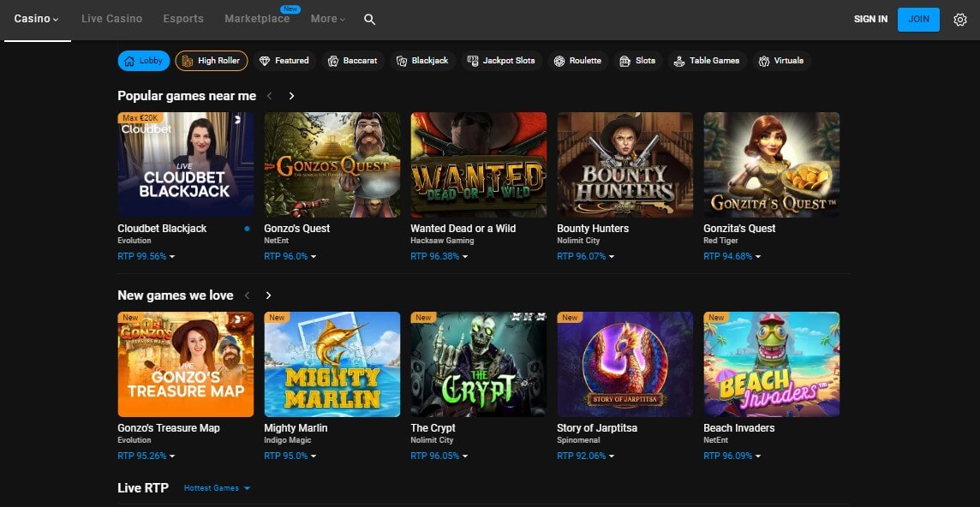
Task: Expand RTP 96.0% for Gonzo's Quest
Action: click(290, 256)
